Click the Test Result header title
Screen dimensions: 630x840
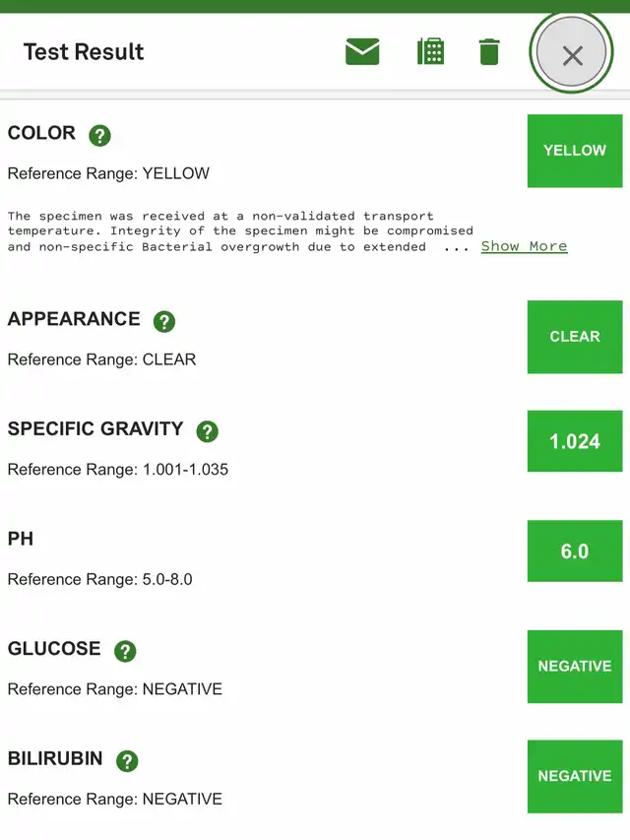pos(84,52)
